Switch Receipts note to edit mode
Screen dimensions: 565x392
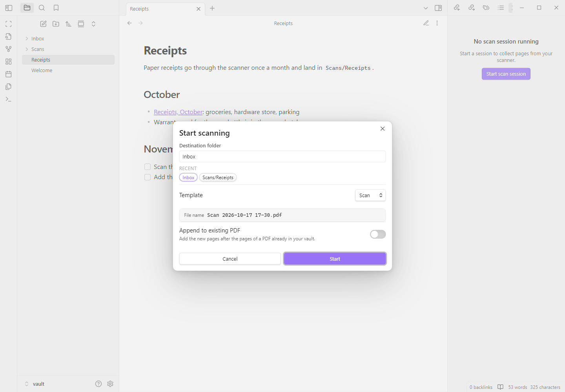point(426,23)
